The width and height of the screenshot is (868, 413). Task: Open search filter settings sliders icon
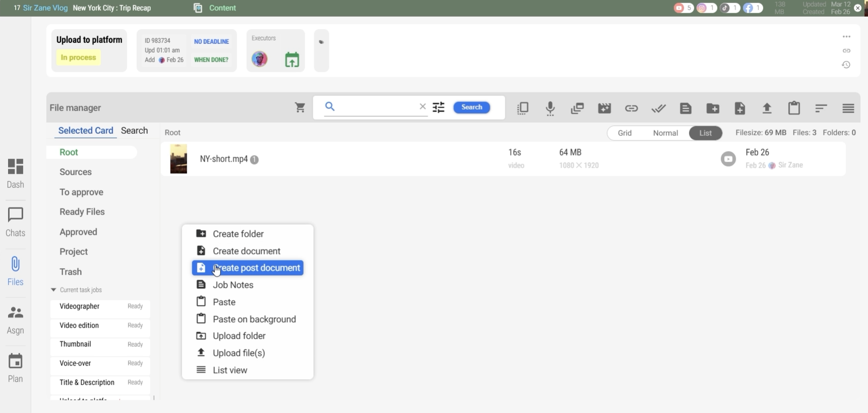coord(439,108)
